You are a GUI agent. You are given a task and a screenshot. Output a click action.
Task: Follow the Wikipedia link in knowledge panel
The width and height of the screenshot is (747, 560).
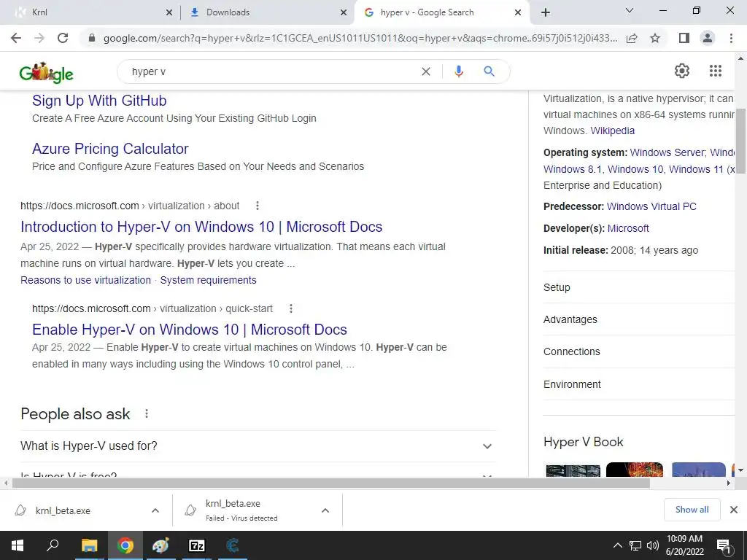click(612, 131)
